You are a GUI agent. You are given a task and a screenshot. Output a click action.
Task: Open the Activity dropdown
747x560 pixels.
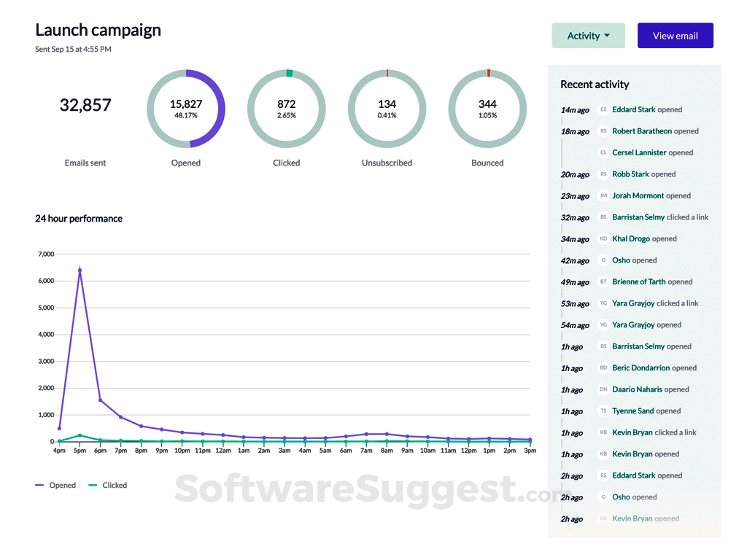tap(588, 35)
